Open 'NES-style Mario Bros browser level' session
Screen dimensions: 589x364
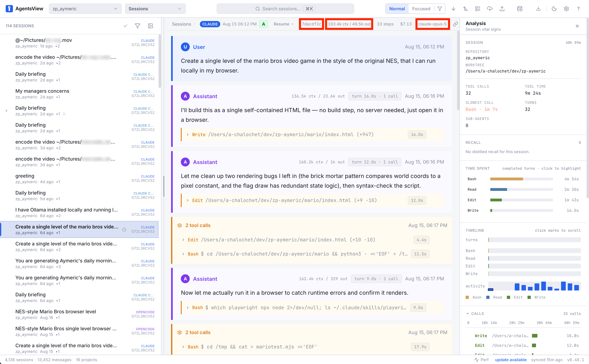[79, 314]
